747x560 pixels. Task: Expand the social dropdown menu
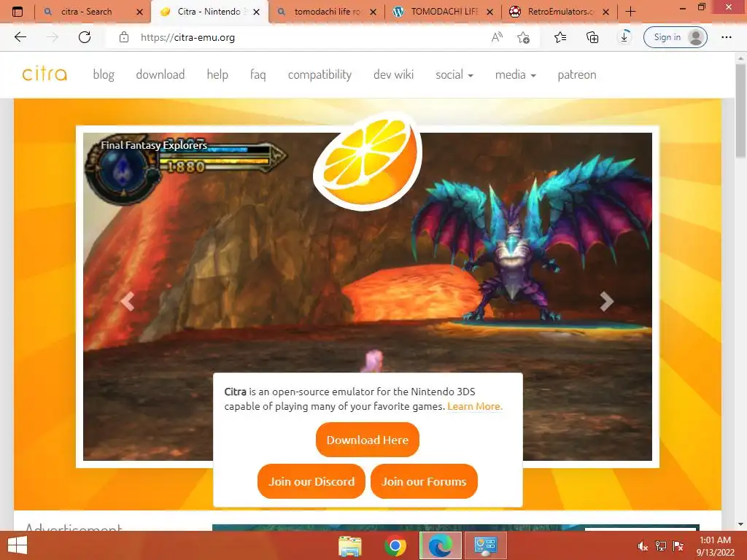(454, 75)
